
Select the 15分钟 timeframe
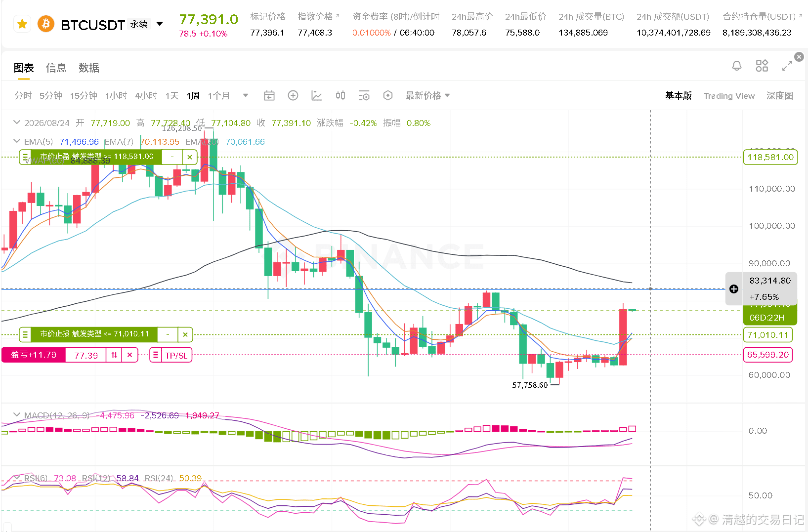[x=84, y=95]
